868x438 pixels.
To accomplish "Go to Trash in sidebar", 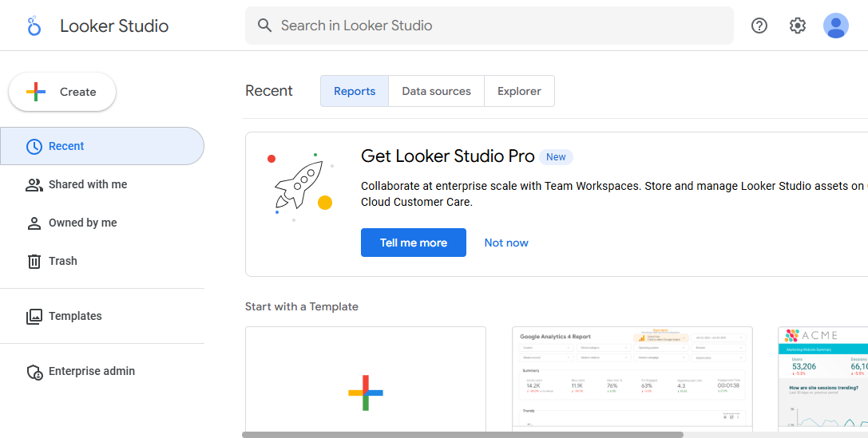I will (x=102, y=260).
